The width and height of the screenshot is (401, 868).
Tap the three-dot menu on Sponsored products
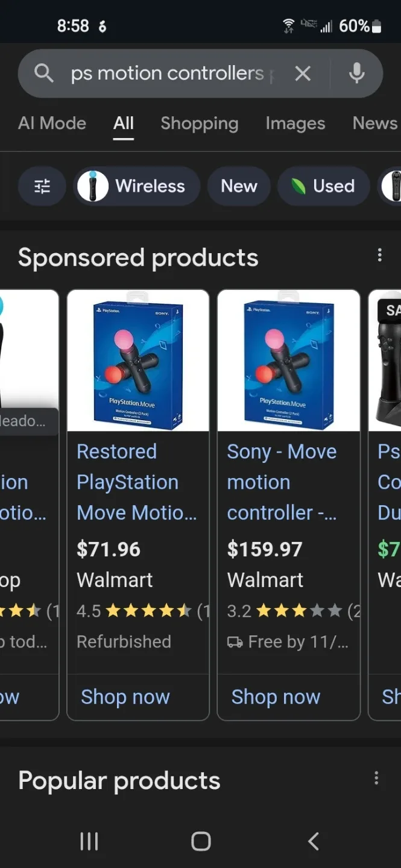tap(380, 256)
